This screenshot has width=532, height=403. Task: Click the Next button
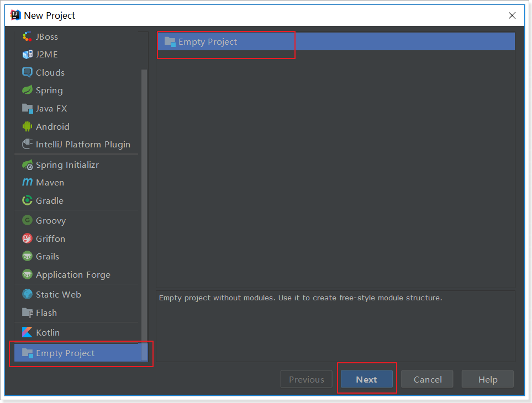366,379
